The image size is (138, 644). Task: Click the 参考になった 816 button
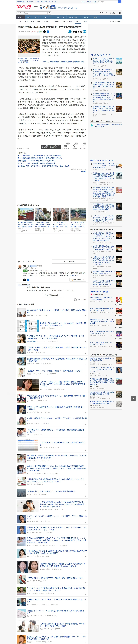pos(78,280)
